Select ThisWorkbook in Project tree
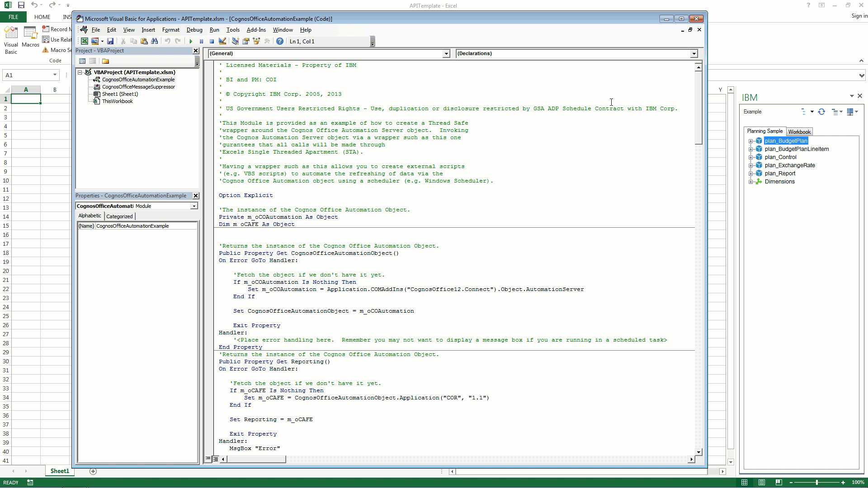 117,101
